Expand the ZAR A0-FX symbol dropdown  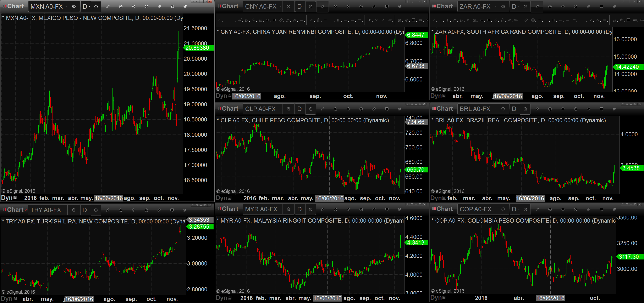495,6
